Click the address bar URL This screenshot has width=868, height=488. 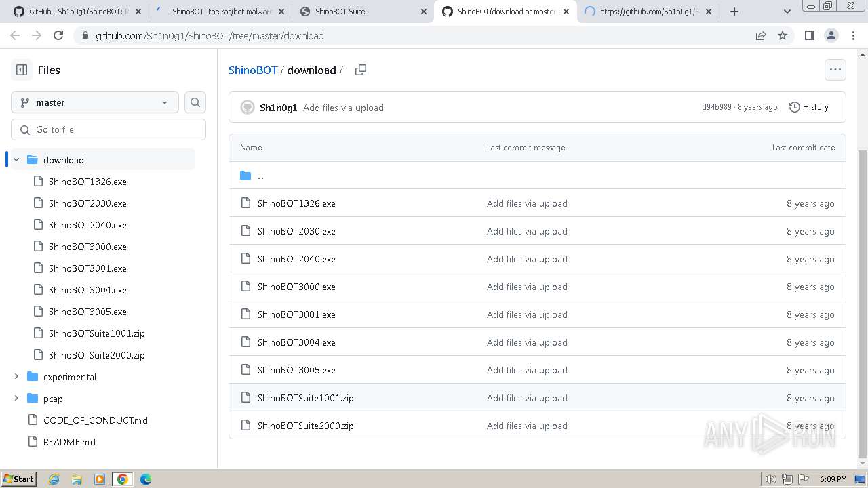(210, 35)
